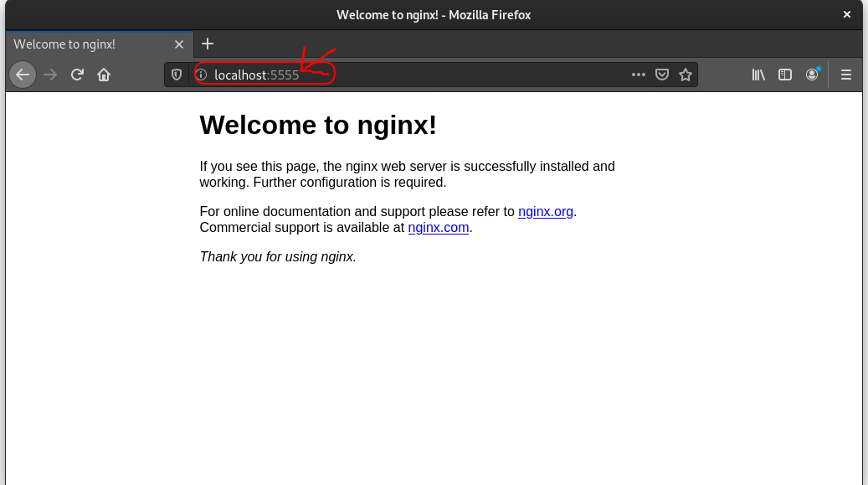
Task: Open page actions three-dot menu
Action: (x=639, y=75)
